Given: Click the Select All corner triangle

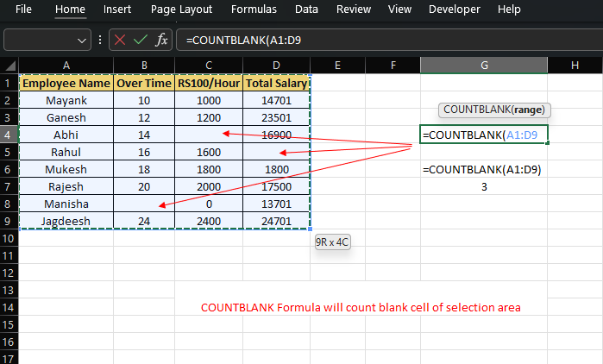Looking at the screenshot, I should pyautogui.click(x=9, y=66).
